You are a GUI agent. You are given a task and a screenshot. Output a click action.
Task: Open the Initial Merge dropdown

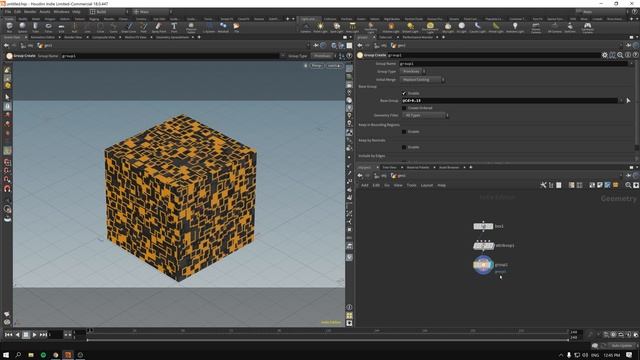(422, 80)
